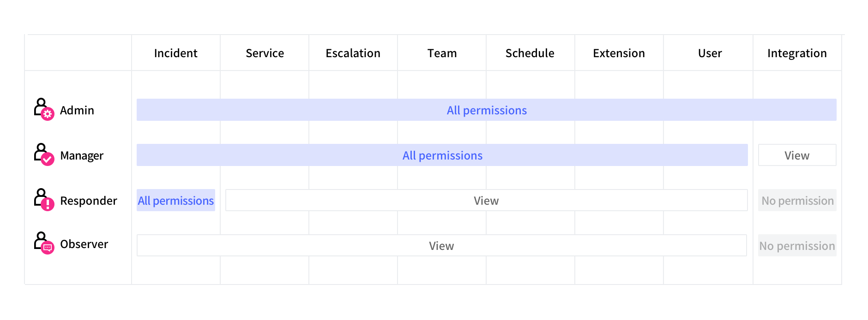Select the User column header
This screenshot has width=868, height=320.
(x=710, y=53)
